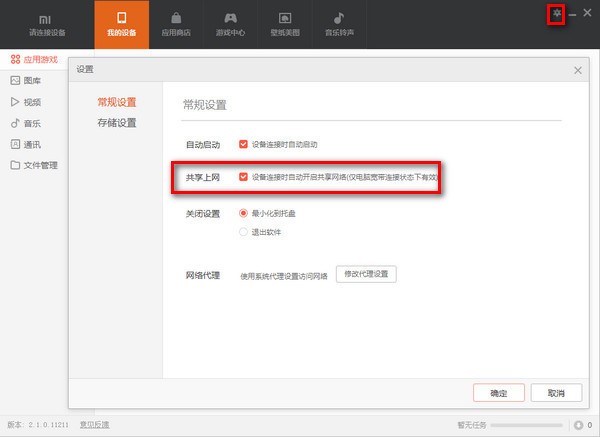The image size is (600, 437).
Task: Confirm settings with the 确定 button
Action: [498, 392]
